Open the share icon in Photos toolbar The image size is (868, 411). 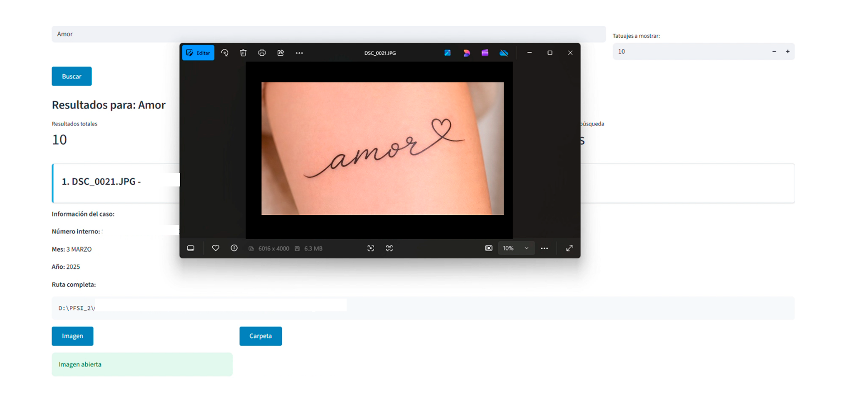pyautogui.click(x=281, y=53)
